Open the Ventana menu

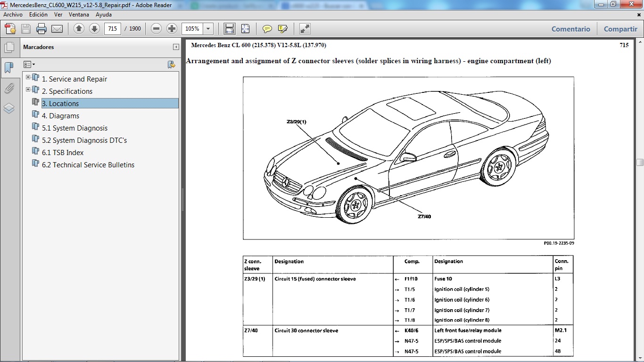point(79,15)
